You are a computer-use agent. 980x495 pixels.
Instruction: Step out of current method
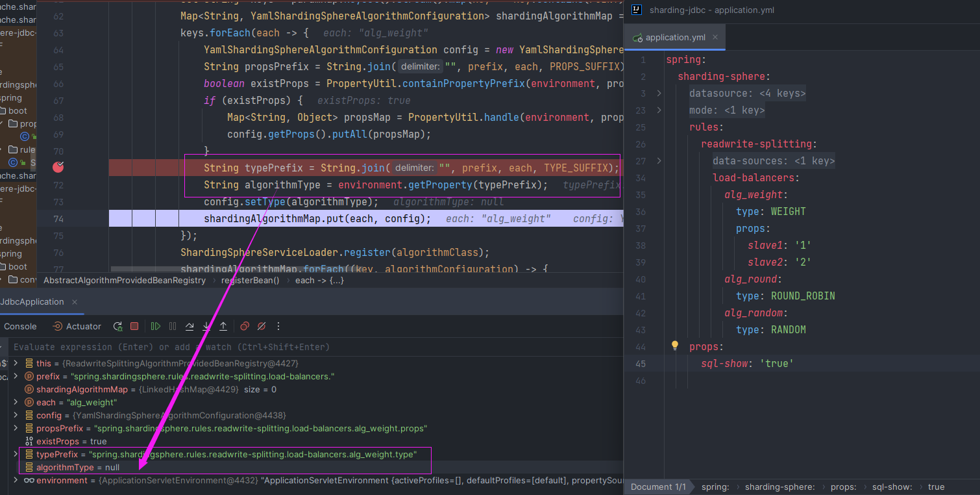coord(223,326)
